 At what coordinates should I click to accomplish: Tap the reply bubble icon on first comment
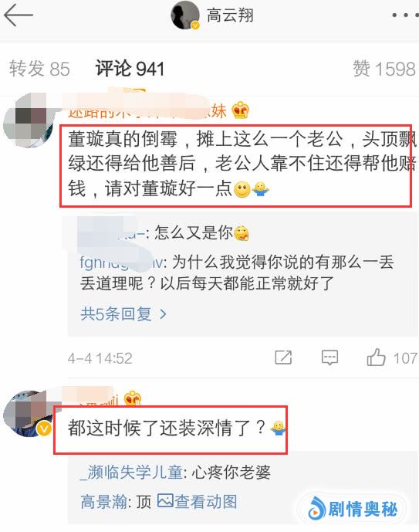coord(329,357)
